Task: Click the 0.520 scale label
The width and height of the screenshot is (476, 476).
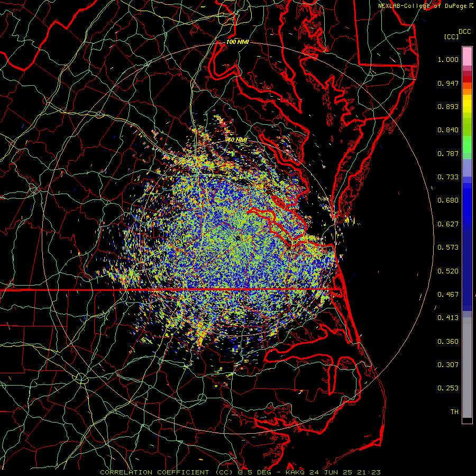Action: pos(448,271)
